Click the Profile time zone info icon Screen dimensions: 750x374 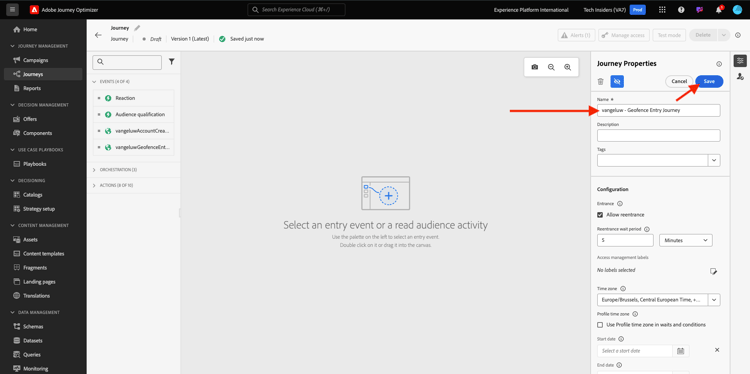coord(635,314)
